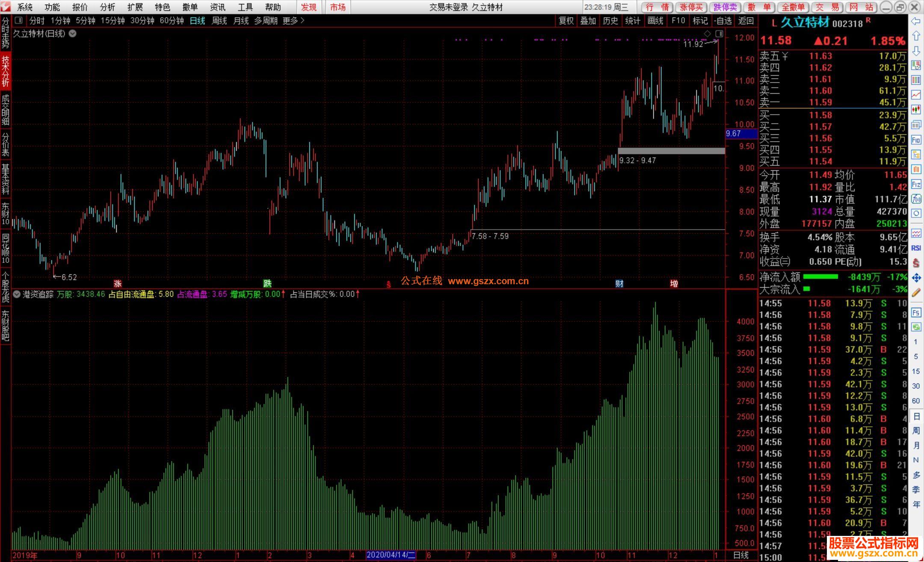Screen dimensions: 924x562
Task: Click the green 跌 marker below chart
Action: 267,283
